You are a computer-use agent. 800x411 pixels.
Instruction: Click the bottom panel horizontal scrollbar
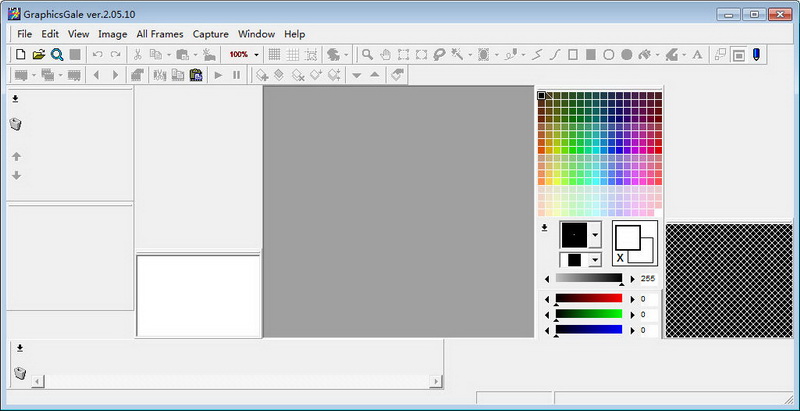235,381
